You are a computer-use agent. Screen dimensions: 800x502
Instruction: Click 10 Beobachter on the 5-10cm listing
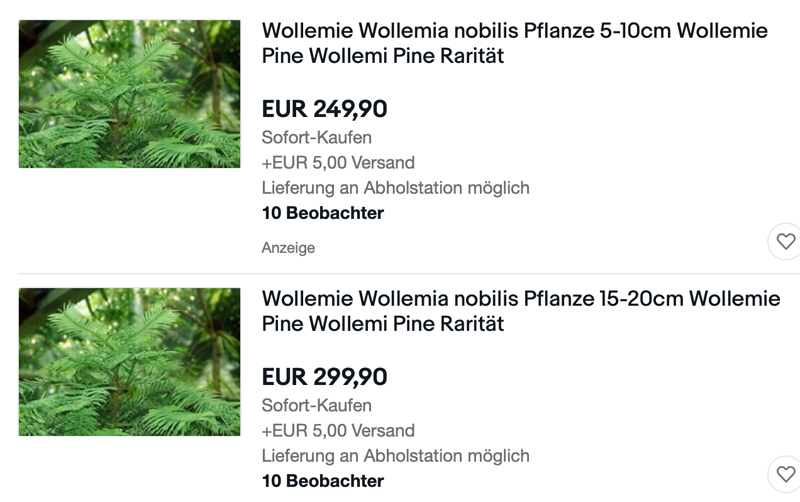322,213
